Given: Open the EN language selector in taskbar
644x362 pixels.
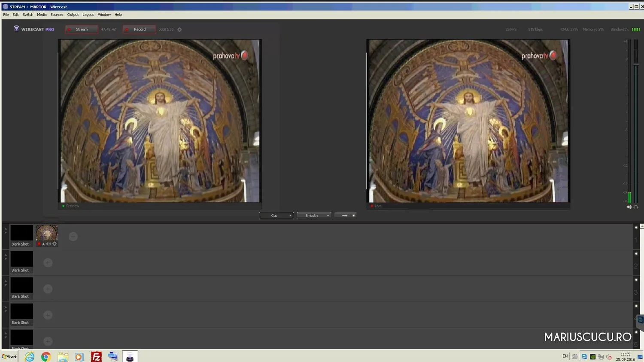Looking at the screenshot, I should [565, 356].
